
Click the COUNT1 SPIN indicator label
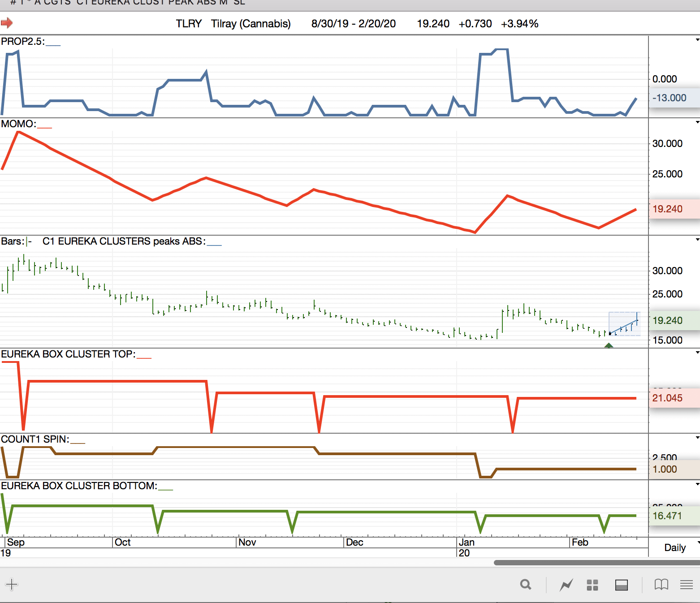click(x=35, y=439)
